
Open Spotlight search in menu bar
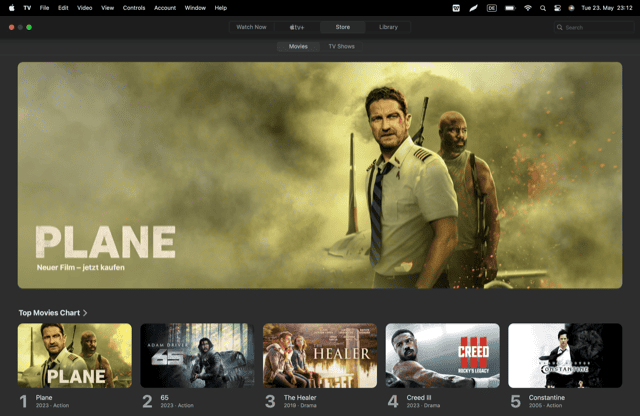542,7
